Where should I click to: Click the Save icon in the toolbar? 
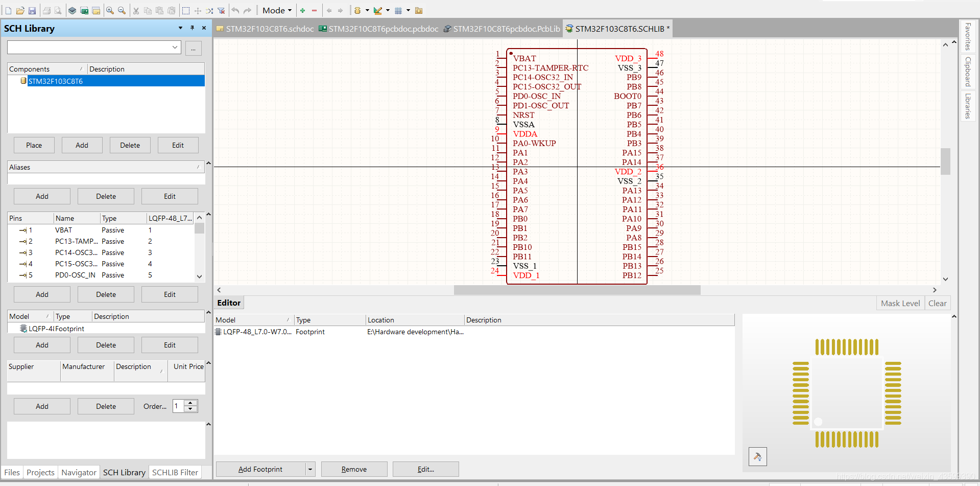click(x=32, y=11)
